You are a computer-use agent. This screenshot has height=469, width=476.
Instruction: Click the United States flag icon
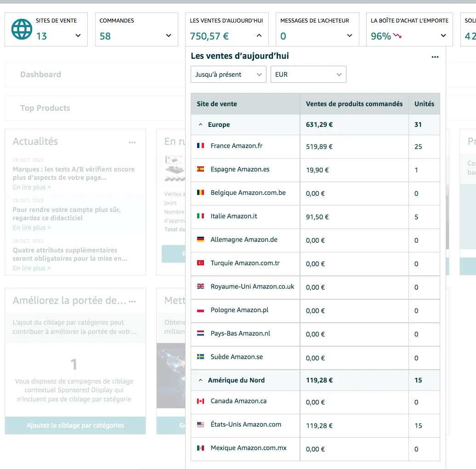pyautogui.click(x=200, y=424)
